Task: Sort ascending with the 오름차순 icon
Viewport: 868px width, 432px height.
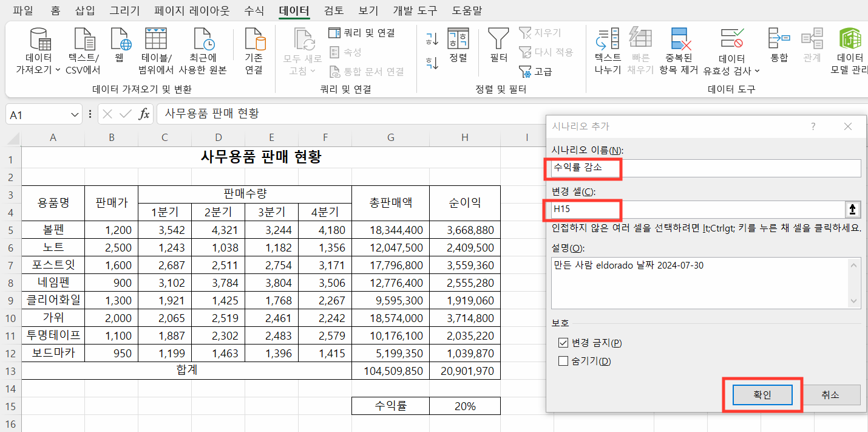Action: (432, 39)
